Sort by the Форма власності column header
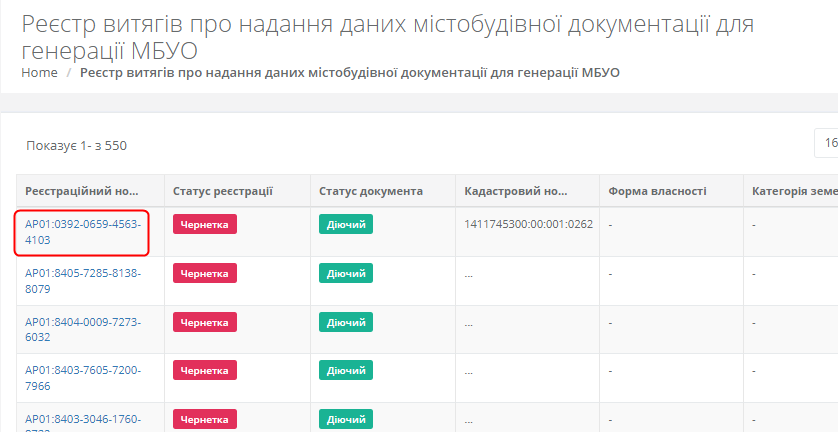This screenshot has width=838, height=432. click(x=657, y=191)
